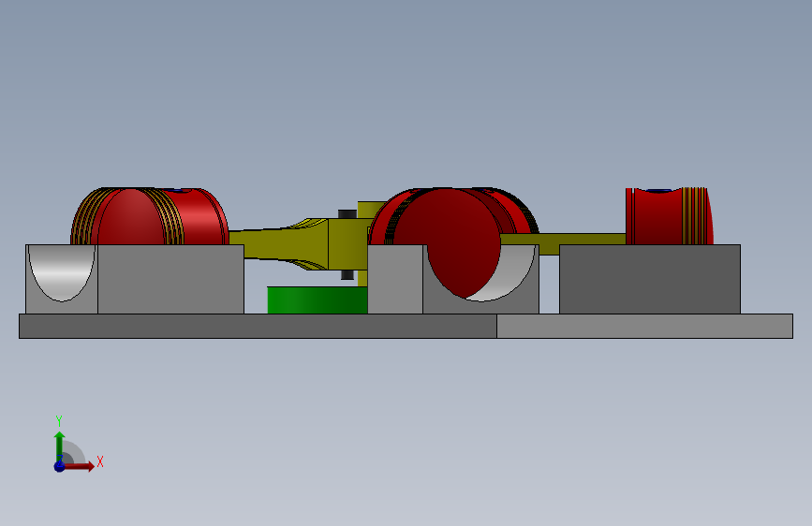Select the rightmost small red piston

tap(670, 216)
